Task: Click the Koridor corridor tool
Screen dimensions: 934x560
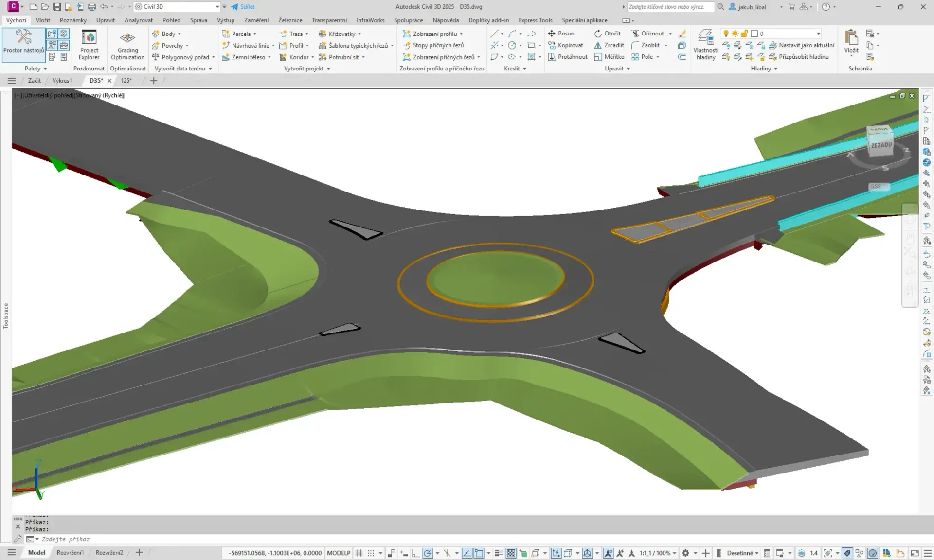Action: (x=295, y=57)
